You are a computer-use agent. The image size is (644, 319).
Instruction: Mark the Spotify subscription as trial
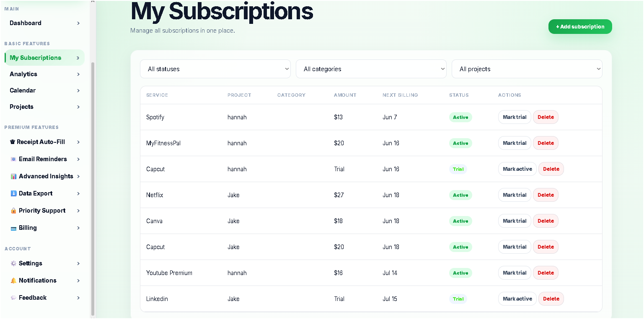tap(515, 117)
